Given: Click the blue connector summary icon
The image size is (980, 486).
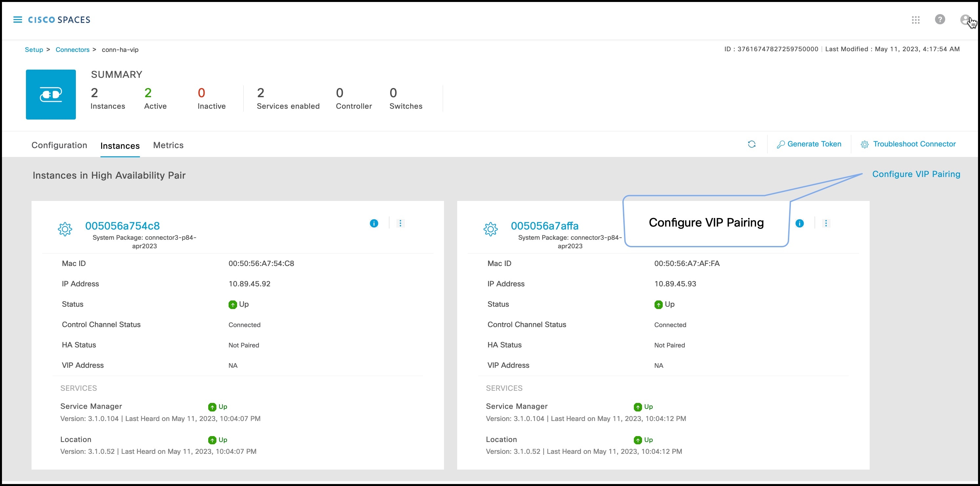Looking at the screenshot, I should coord(51,94).
